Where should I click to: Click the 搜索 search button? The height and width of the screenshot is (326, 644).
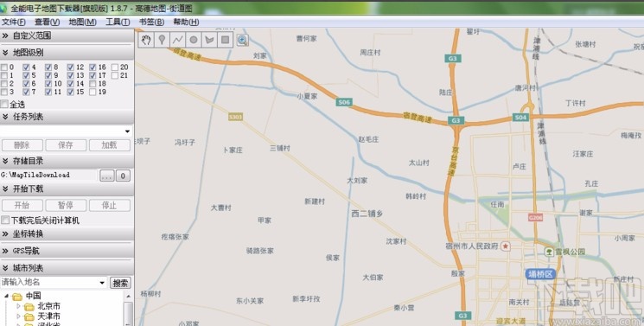point(120,283)
